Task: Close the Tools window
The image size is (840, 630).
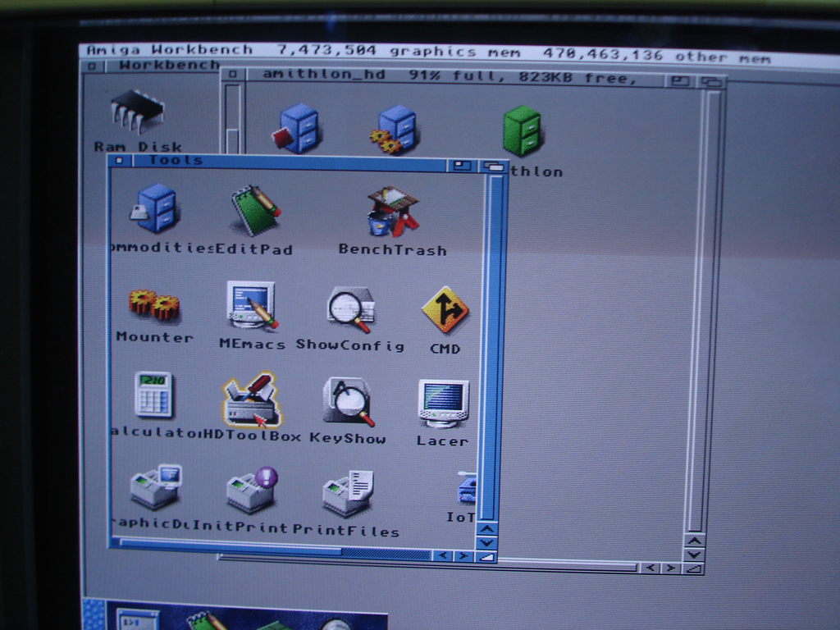Action: [x=120, y=160]
